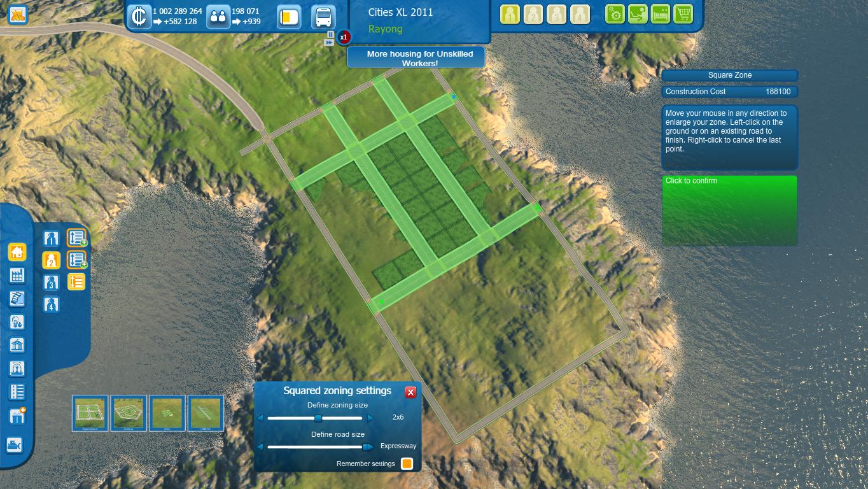Choose housing class 2 residents

click(x=52, y=260)
